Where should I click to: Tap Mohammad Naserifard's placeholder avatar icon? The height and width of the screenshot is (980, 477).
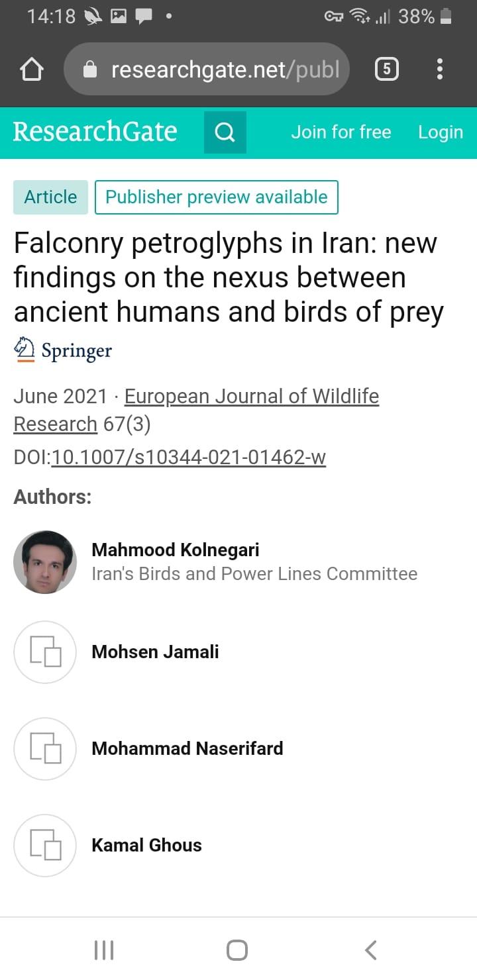pos(45,748)
